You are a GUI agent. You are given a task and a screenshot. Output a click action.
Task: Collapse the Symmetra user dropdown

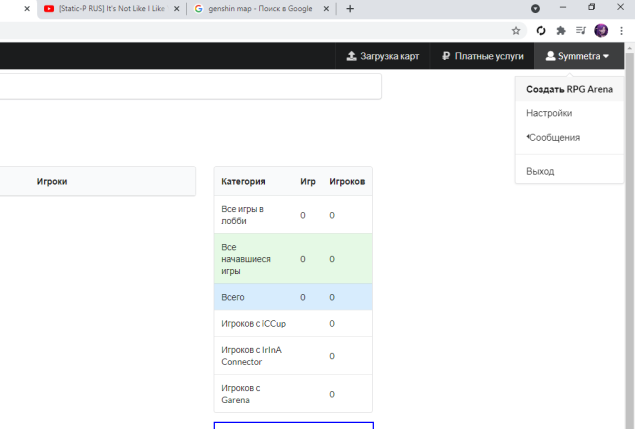pyautogui.click(x=579, y=56)
